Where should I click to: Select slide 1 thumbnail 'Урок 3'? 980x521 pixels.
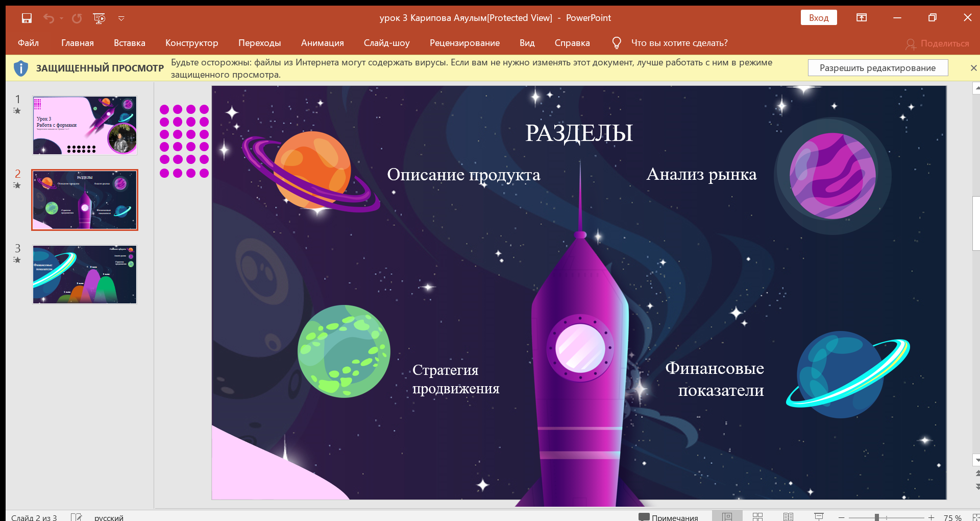click(x=85, y=126)
